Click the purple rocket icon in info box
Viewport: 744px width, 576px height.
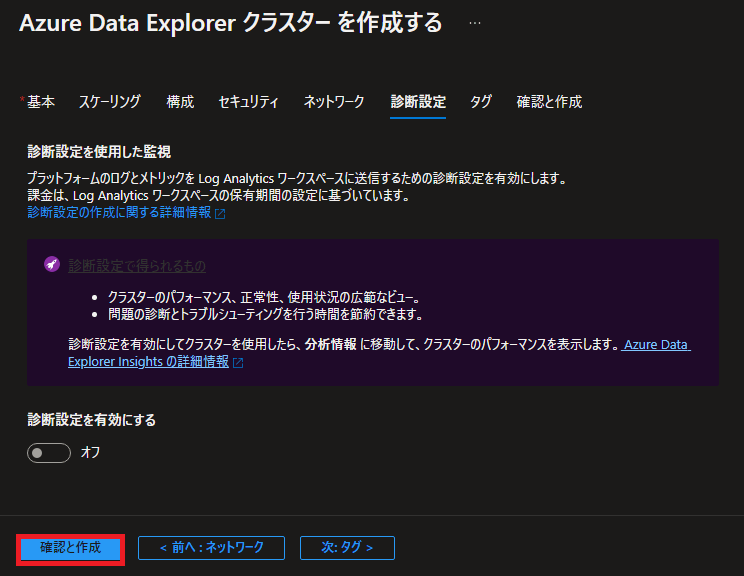point(52,264)
